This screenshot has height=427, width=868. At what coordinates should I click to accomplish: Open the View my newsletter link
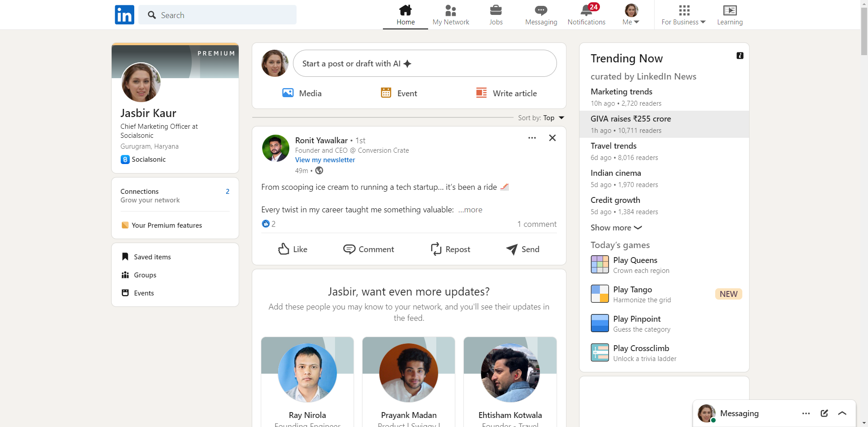tap(325, 160)
